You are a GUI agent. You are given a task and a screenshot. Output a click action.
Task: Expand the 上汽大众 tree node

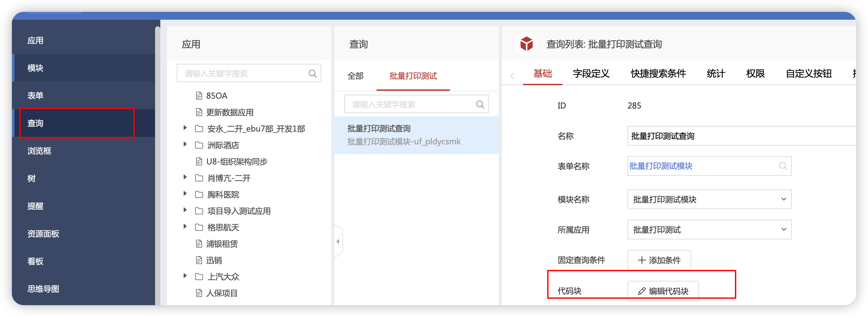point(185,276)
